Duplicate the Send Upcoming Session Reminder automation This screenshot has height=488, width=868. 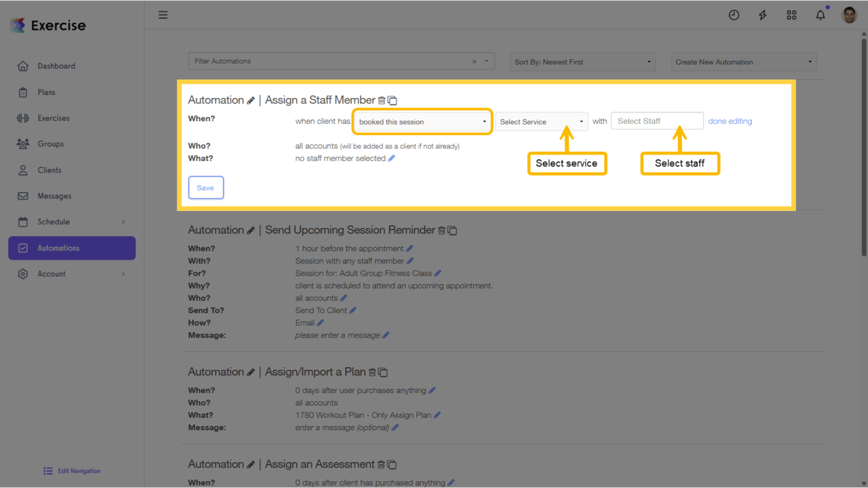452,230
